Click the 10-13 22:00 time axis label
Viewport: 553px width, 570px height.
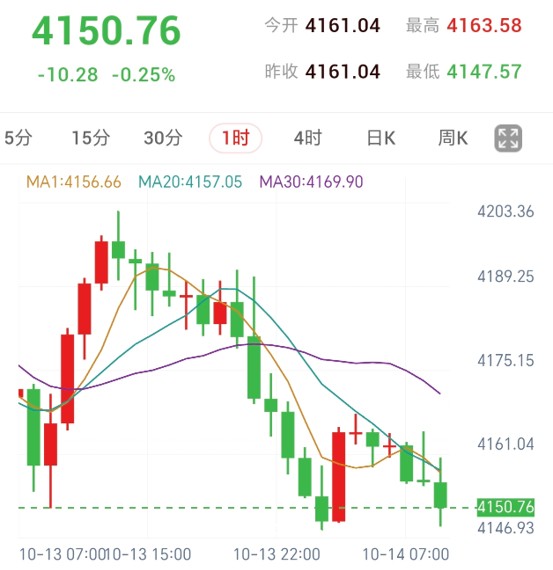(x=276, y=554)
